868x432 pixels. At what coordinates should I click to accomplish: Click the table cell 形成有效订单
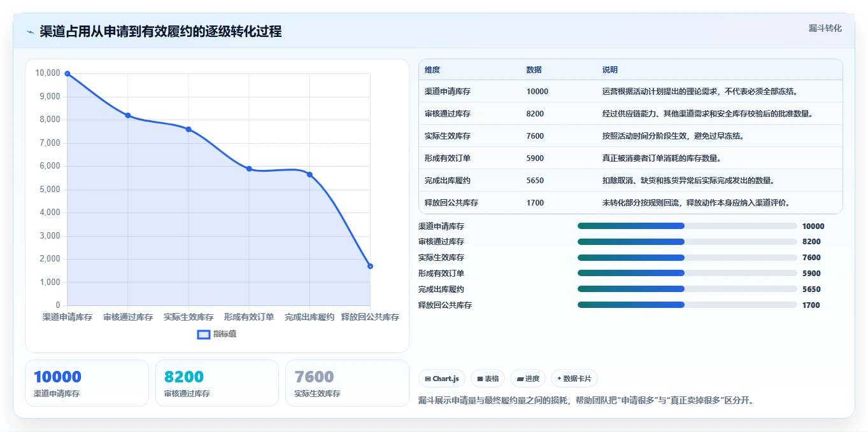[448, 158]
